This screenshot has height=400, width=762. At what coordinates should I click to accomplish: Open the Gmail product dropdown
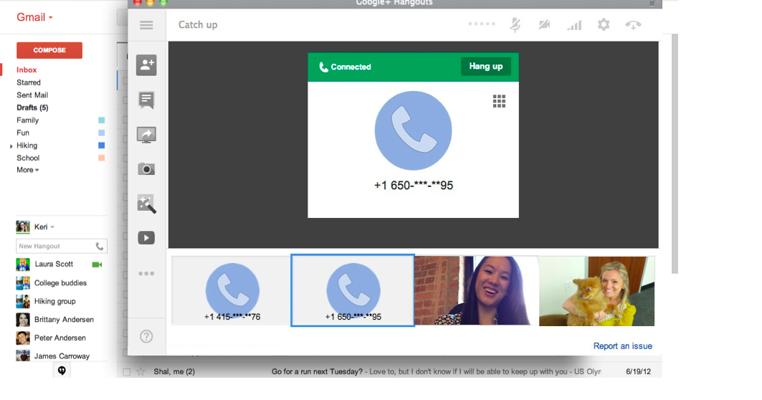click(x=34, y=17)
